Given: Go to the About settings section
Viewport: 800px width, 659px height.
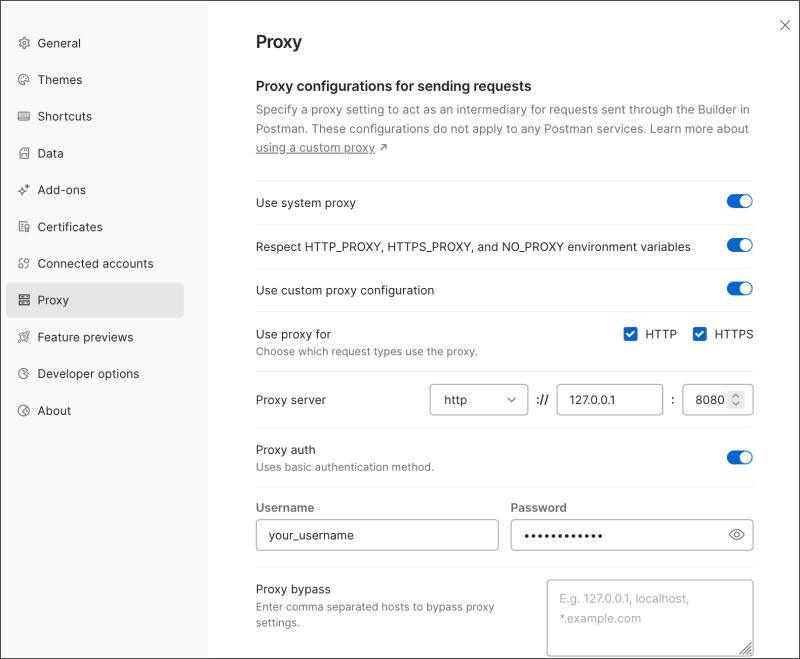Looking at the screenshot, I should point(54,411).
